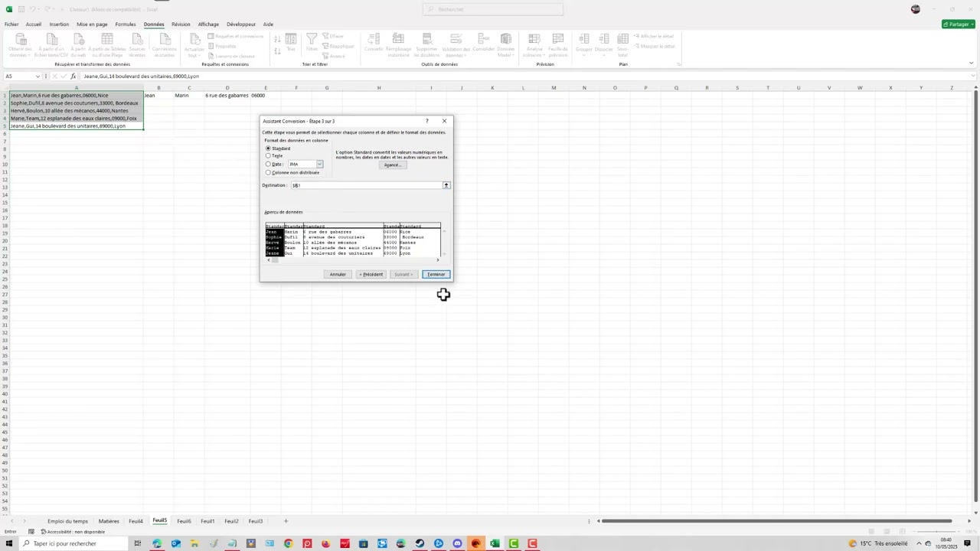Screen dimensions: 980x551
Task: Click the Trier sort icon
Action: (x=291, y=43)
